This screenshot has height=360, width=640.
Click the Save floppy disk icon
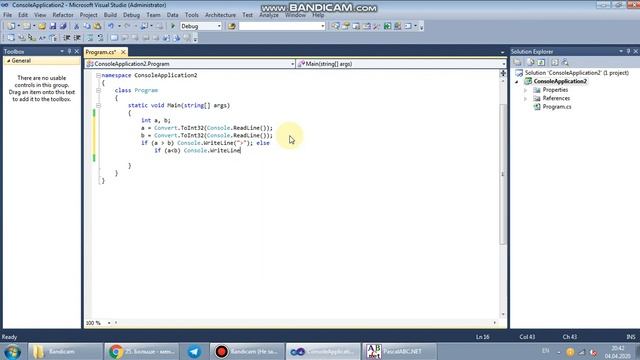tap(53, 26)
